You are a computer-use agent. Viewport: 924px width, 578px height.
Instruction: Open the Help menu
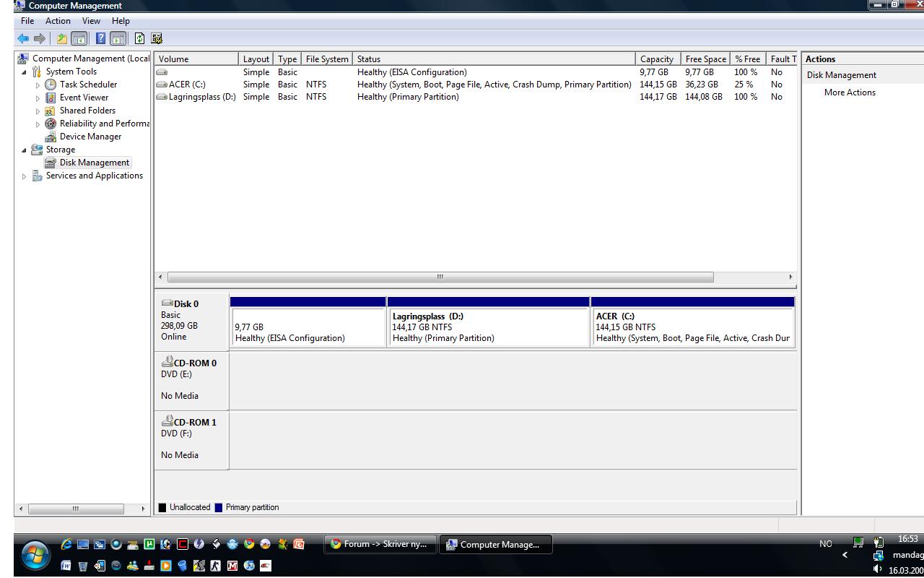tap(121, 21)
